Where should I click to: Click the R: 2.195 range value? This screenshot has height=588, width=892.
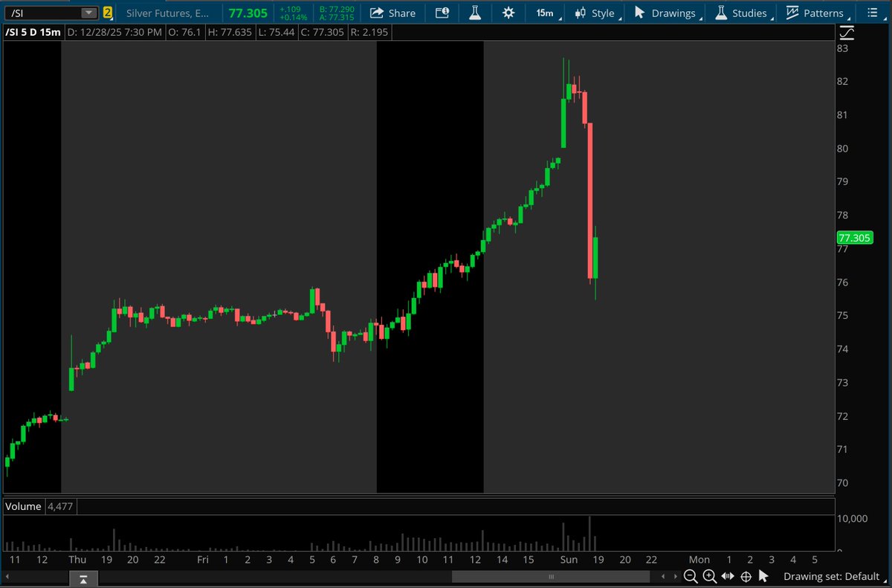tap(370, 33)
